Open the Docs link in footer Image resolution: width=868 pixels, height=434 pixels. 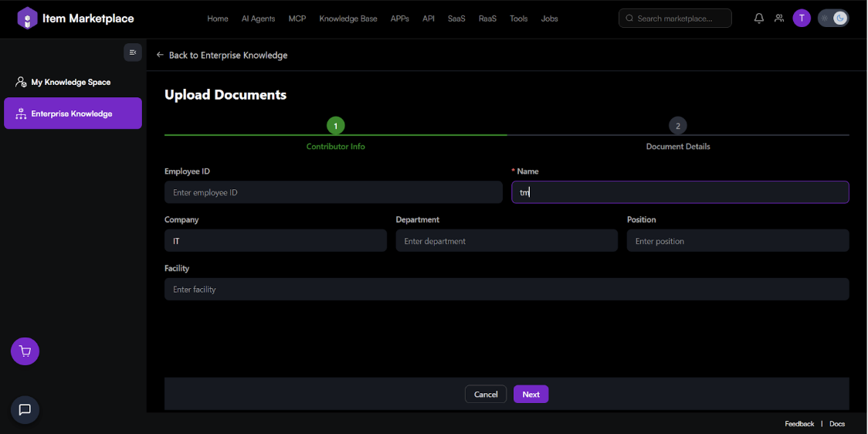point(837,424)
